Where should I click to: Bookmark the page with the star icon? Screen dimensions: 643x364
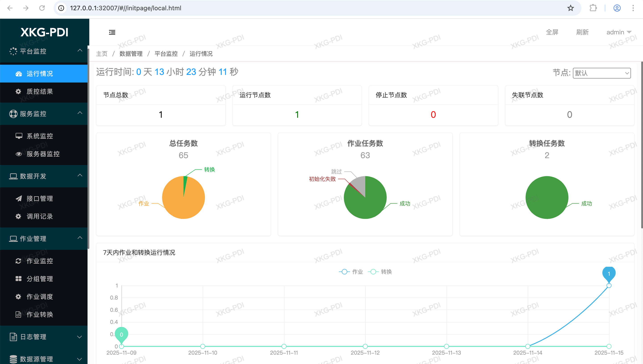[x=570, y=8]
